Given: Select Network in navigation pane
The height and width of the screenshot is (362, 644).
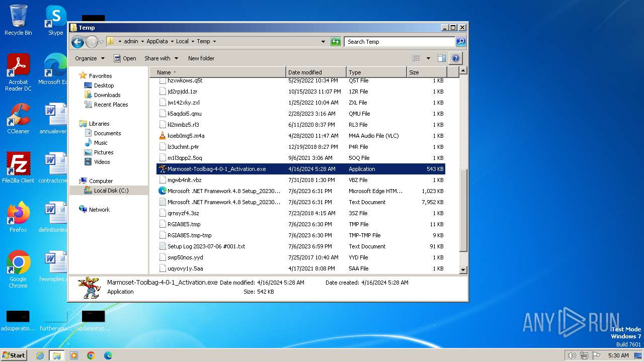Looking at the screenshot, I should pos(99,210).
